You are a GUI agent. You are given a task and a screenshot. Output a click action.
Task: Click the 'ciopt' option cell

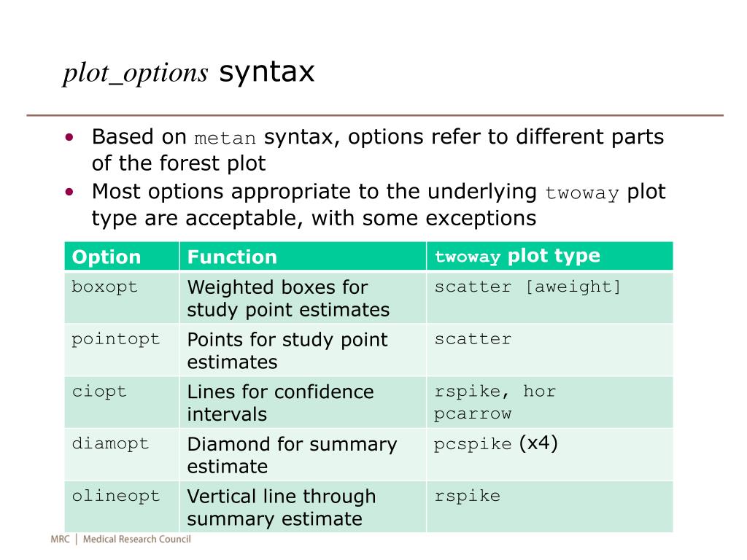click(x=122, y=402)
